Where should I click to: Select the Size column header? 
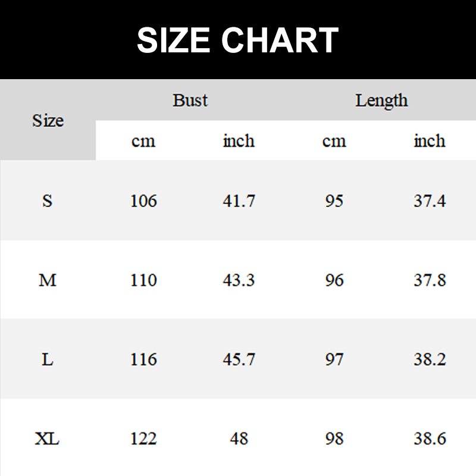coord(48,121)
